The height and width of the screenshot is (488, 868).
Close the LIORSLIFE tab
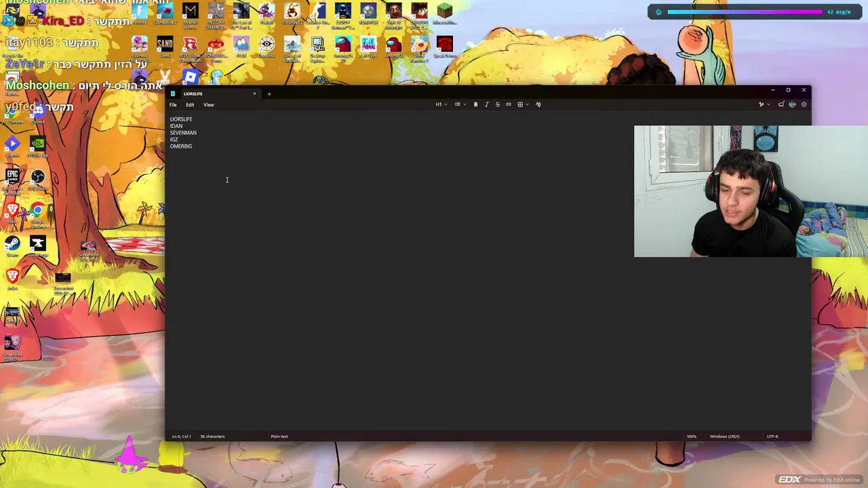coord(254,94)
